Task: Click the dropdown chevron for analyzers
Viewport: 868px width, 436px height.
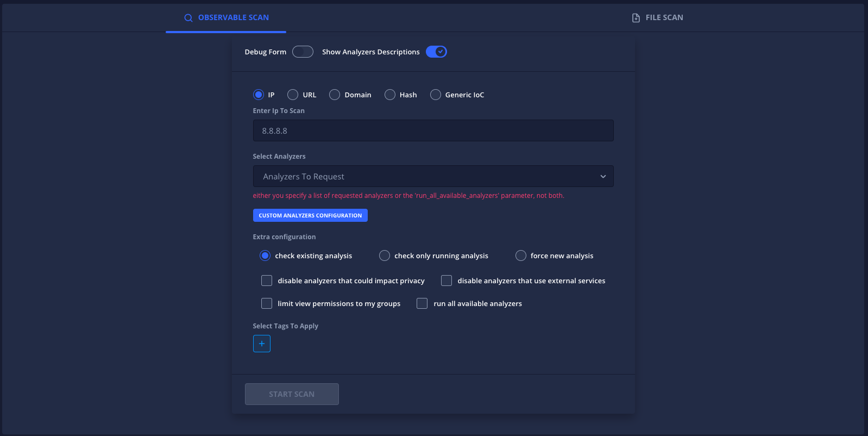Action: pyautogui.click(x=603, y=176)
